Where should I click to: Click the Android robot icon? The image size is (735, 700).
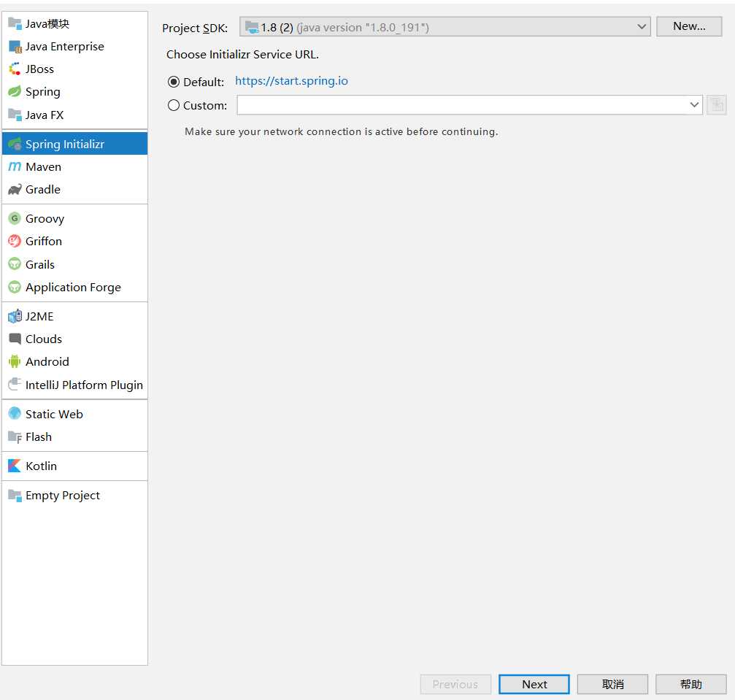[x=15, y=361]
